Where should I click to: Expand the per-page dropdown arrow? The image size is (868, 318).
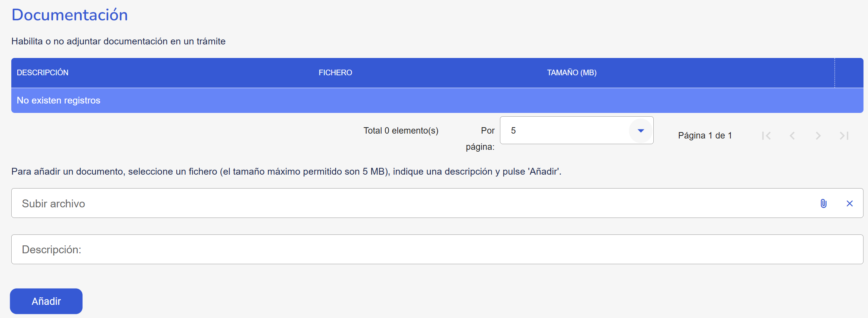pyautogui.click(x=641, y=131)
